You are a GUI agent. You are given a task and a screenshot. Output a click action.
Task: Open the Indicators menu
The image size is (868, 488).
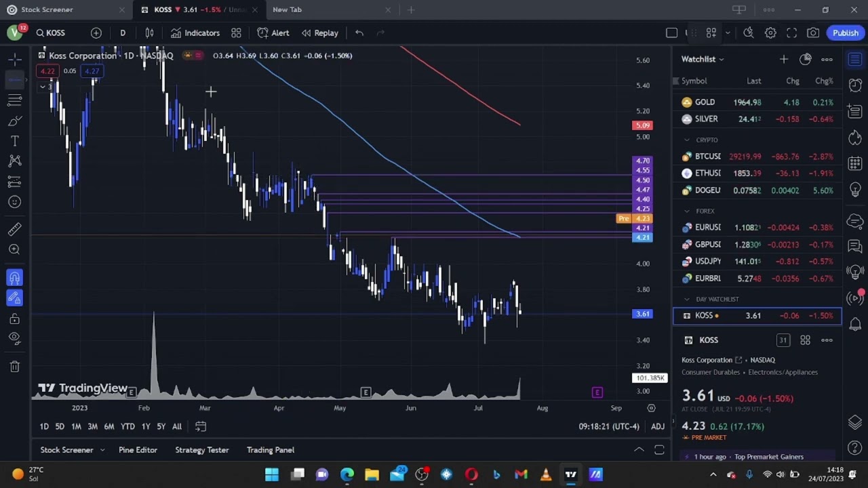click(195, 33)
